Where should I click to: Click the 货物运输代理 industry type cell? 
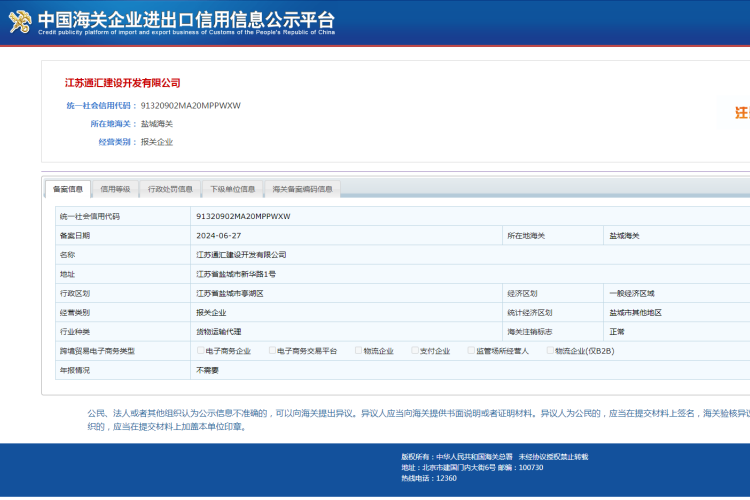pyautogui.click(x=218, y=331)
